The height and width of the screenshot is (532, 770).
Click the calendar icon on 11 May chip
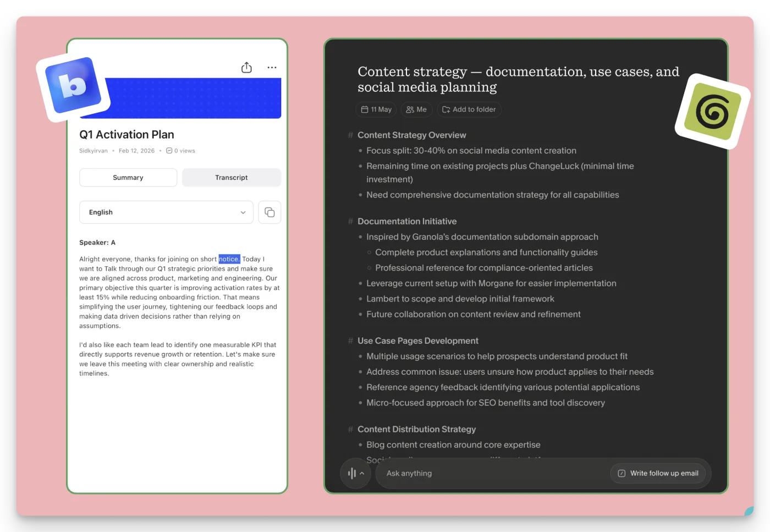click(x=364, y=109)
